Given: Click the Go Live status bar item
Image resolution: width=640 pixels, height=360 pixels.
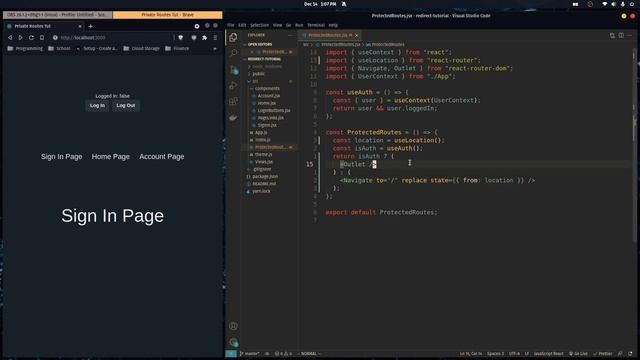Looking at the screenshot, I should 578,353.
